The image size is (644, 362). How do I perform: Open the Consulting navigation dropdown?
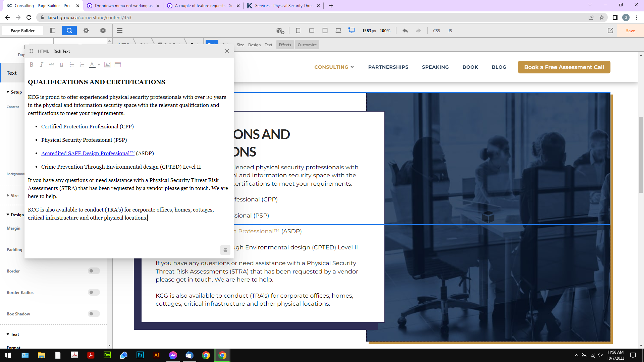(x=334, y=67)
